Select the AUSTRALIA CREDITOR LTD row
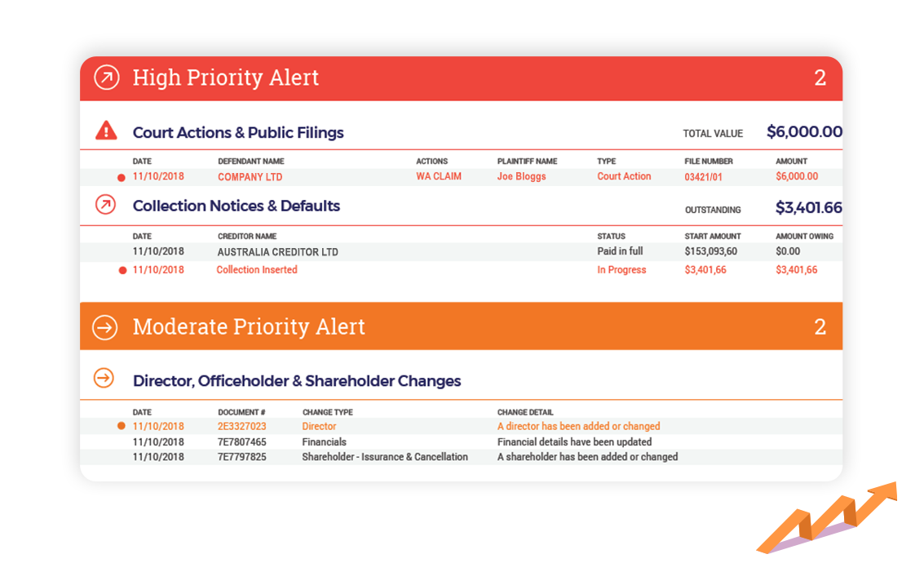This screenshot has width=924, height=572. tap(461, 252)
